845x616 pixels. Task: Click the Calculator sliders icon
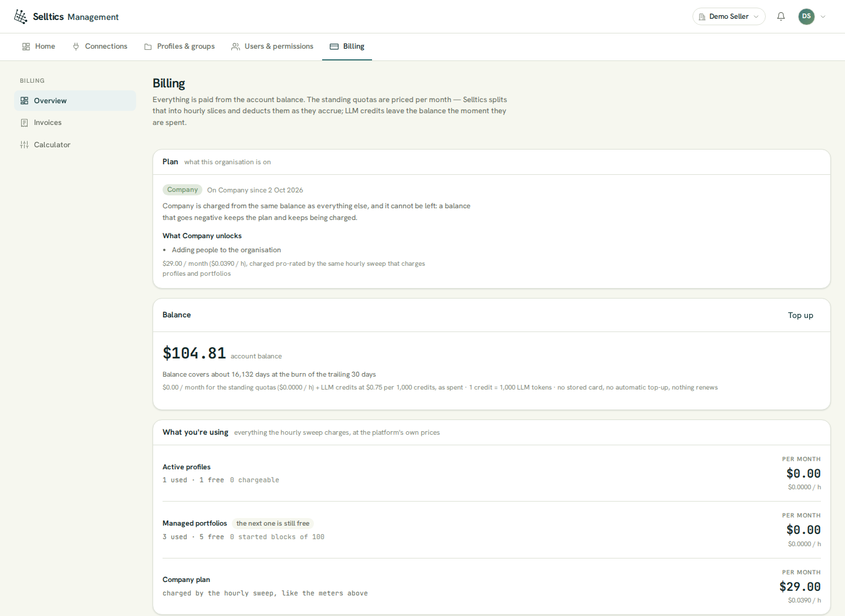pos(24,145)
